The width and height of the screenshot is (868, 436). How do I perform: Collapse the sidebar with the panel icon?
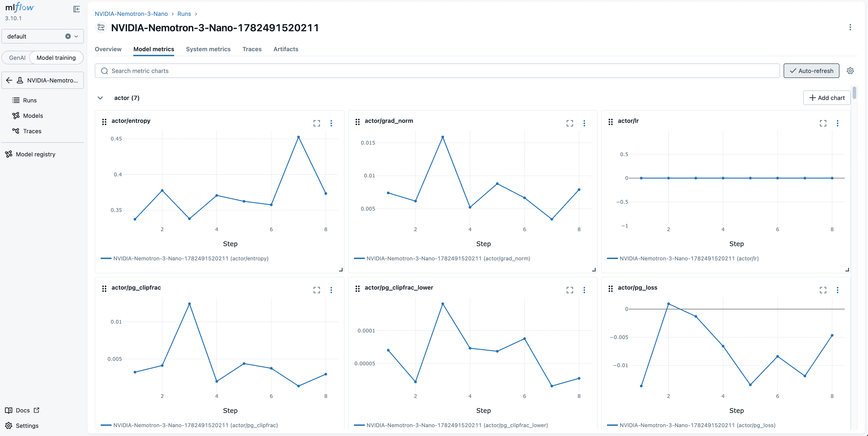pyautogui.click(x=76, y=9)
